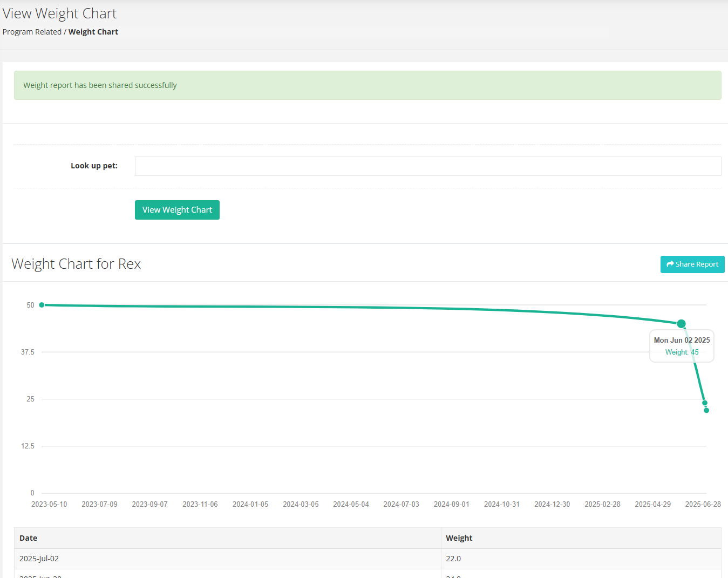Select the first data point at weight 50
Screen dimensions: 728x578
click(42, 305)
